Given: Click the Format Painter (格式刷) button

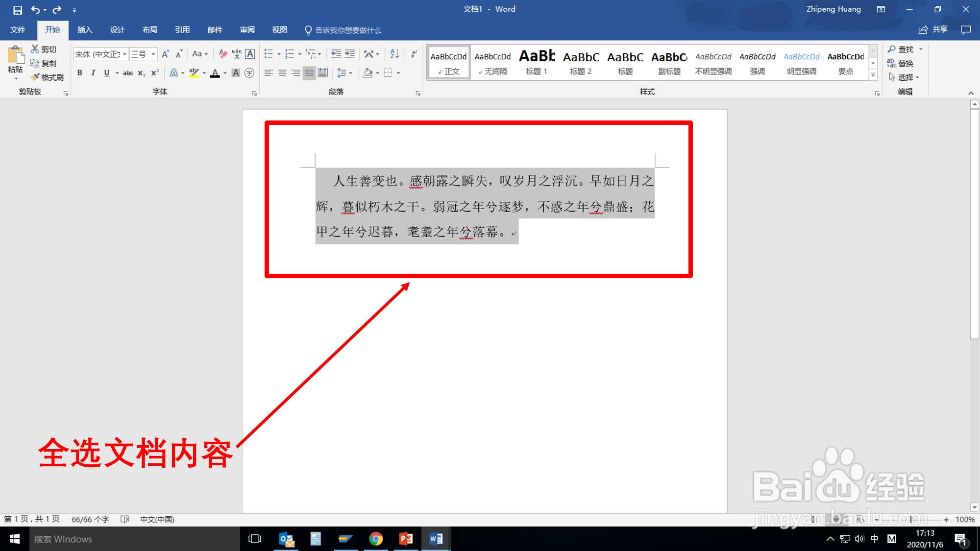Looking at the screenshot, I should point(48,77).
